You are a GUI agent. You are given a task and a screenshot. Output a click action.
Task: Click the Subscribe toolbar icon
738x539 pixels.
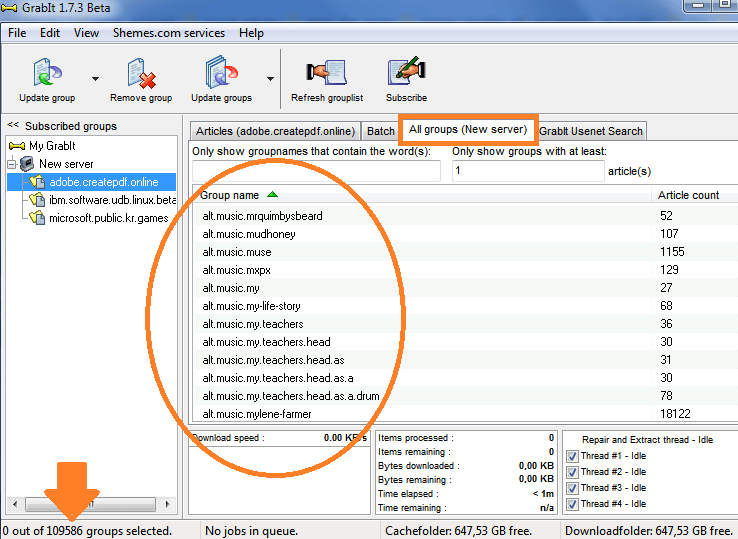click(x=406, y=72)
